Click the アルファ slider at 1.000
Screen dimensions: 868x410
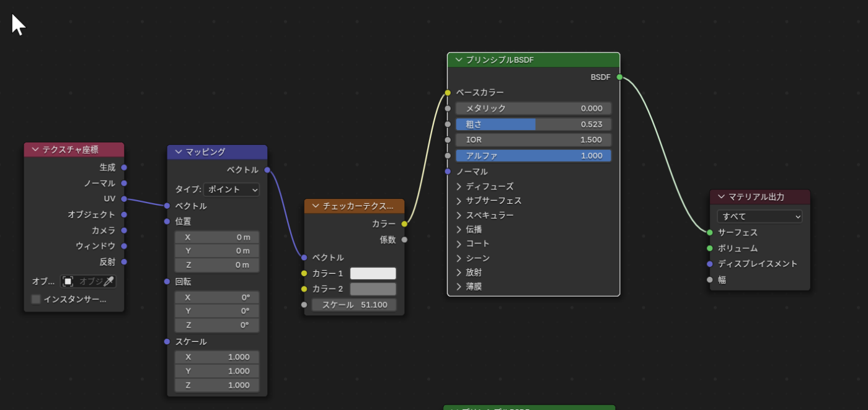(x=533, y=155)
